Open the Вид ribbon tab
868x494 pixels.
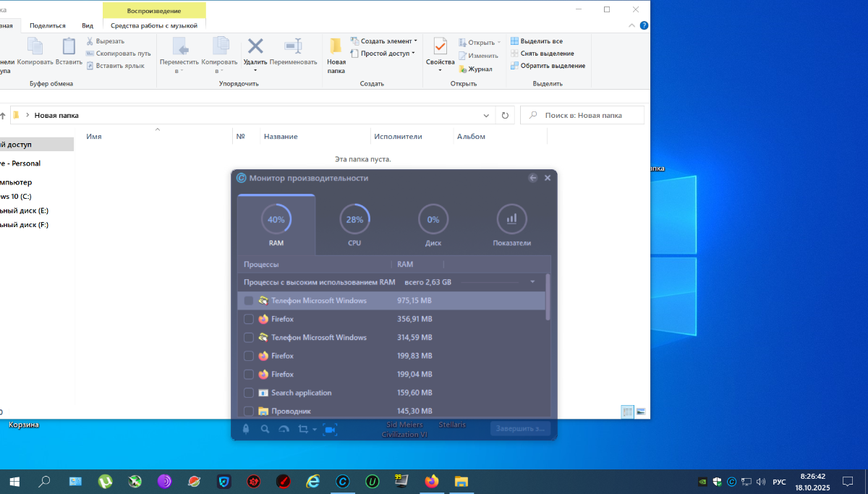[88, 25]
